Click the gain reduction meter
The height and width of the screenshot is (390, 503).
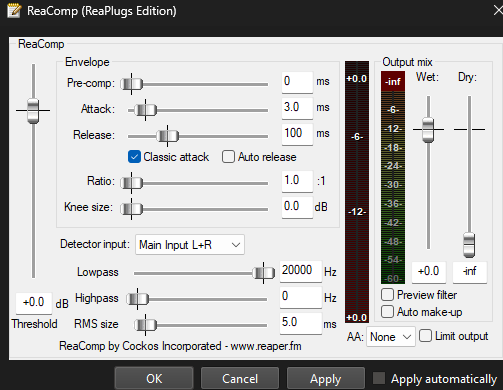click(357, 192)
